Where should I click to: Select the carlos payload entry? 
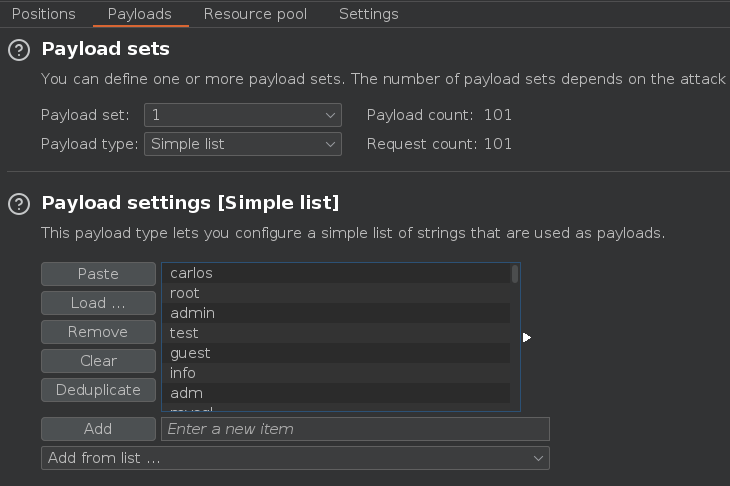tap(335, 273)
